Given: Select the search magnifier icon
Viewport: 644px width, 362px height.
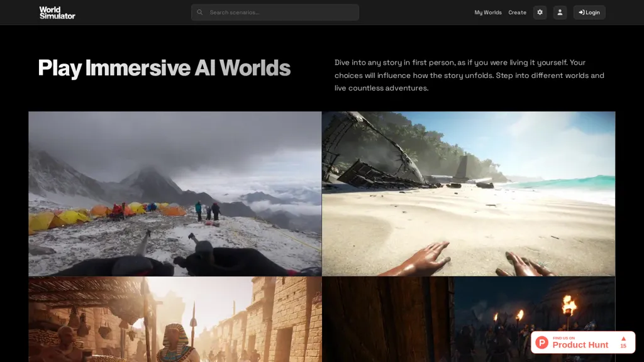Looking at the screenshot, I should (199, 12).
